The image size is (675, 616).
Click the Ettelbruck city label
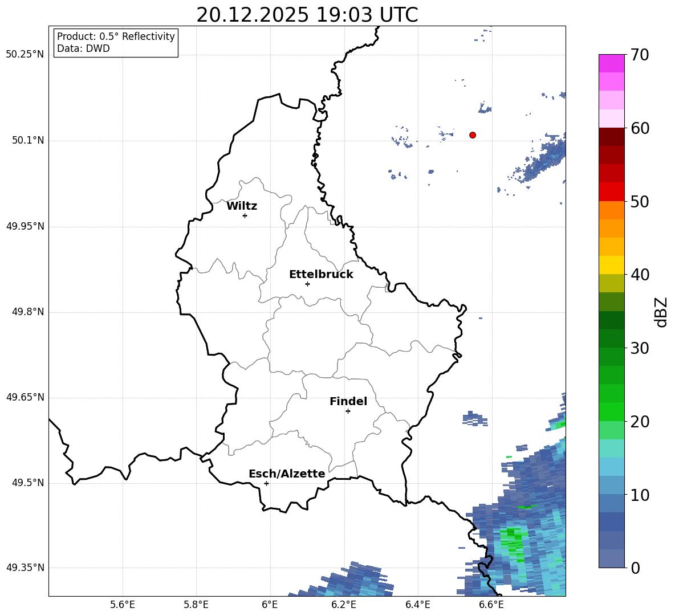(x=321, y=275)
